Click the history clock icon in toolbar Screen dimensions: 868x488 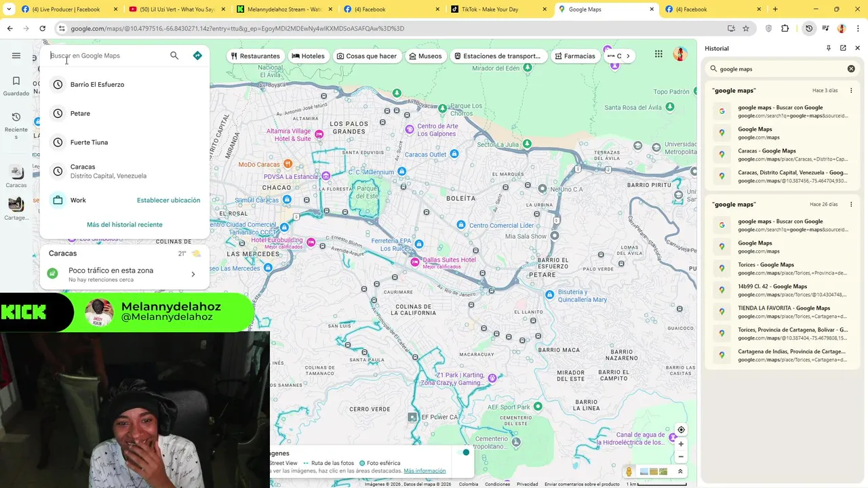(809, 28)
